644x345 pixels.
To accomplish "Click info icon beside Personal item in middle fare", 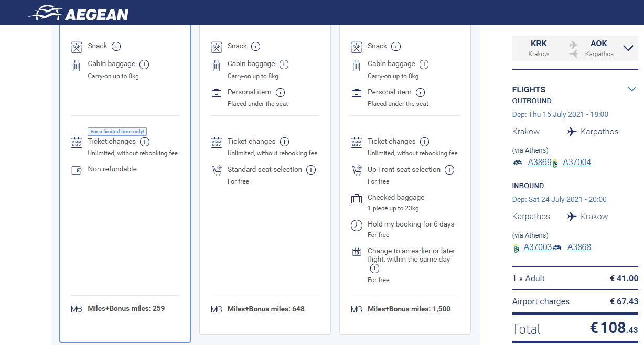I will tap(280, 92).
